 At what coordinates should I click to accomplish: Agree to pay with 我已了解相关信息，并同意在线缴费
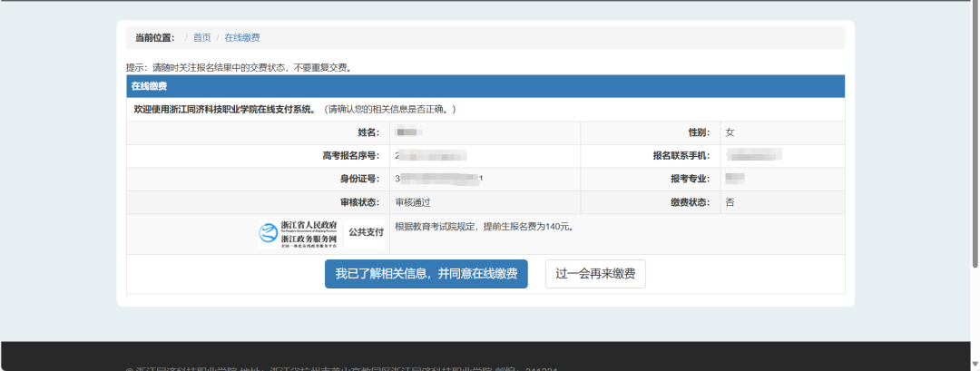pyautogui.click(x=426, y=274)
